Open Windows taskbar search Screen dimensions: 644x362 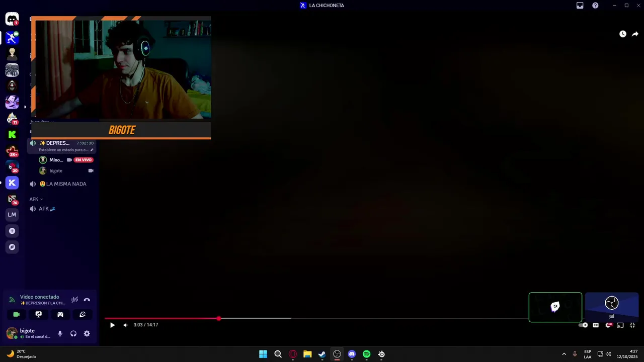point(278,354)
